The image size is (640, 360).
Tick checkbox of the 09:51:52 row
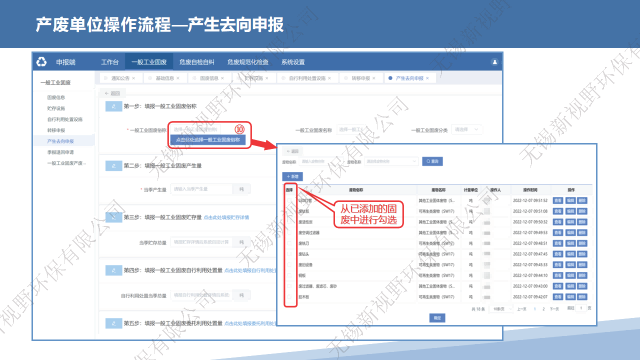(x=290, y=200)
